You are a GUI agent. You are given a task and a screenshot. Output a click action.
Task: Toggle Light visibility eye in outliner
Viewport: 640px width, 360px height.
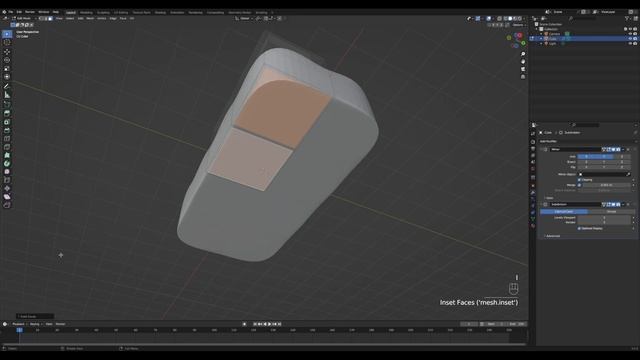pyautogui.click(x=630, y=44)
